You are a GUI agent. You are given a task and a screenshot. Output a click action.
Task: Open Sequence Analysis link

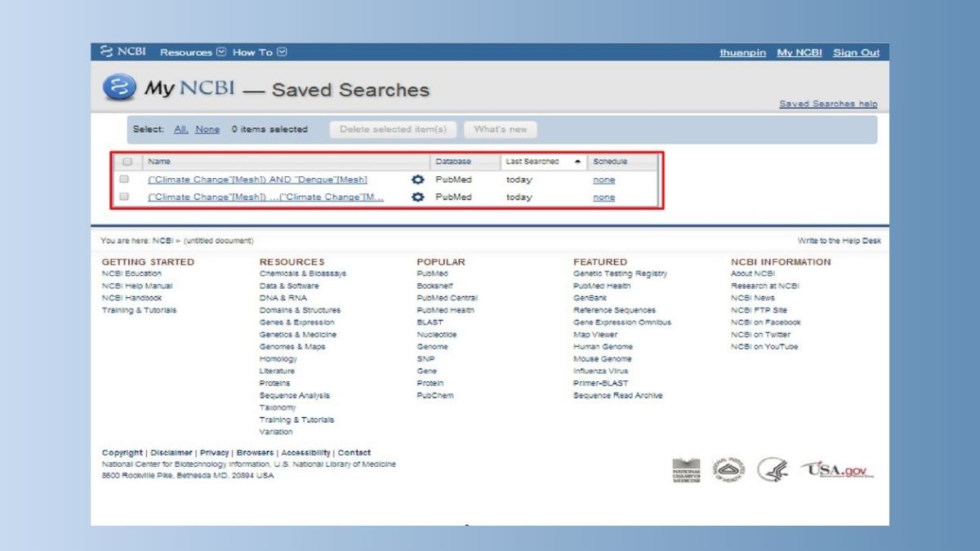[295, 396]
